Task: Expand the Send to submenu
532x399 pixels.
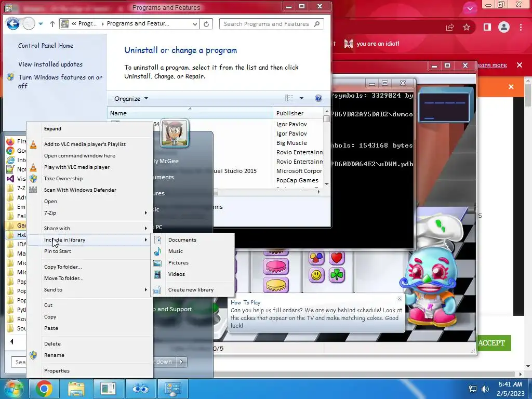Action: click(x=89, y=290)
